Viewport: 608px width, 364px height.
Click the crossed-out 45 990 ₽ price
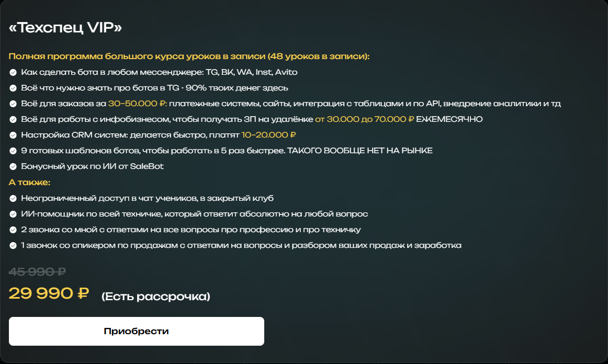coord(37,271)
